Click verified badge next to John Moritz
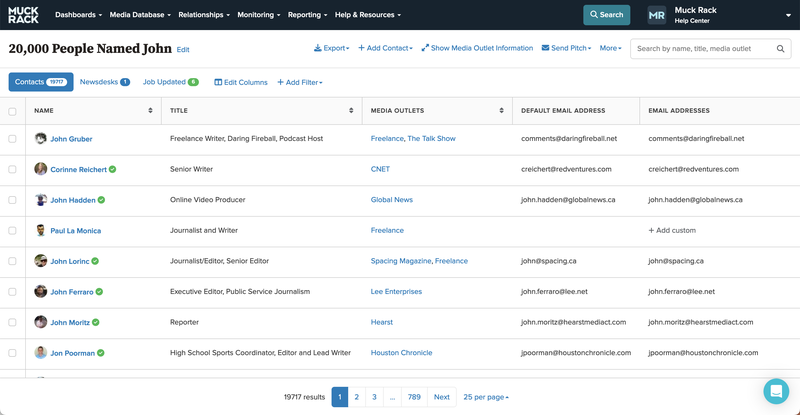Screen dimensions: 800x415 pos(95,322)
